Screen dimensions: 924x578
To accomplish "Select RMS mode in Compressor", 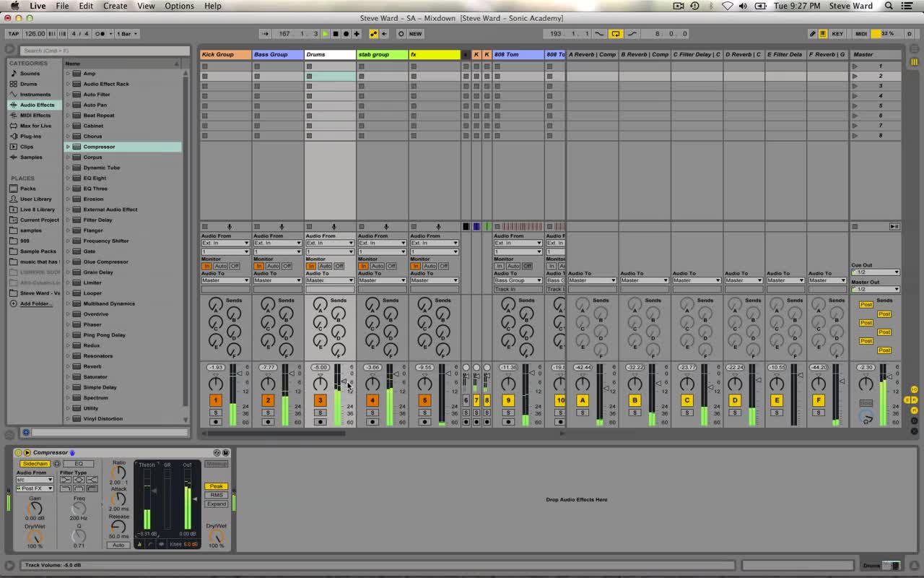I will [217, 495].
